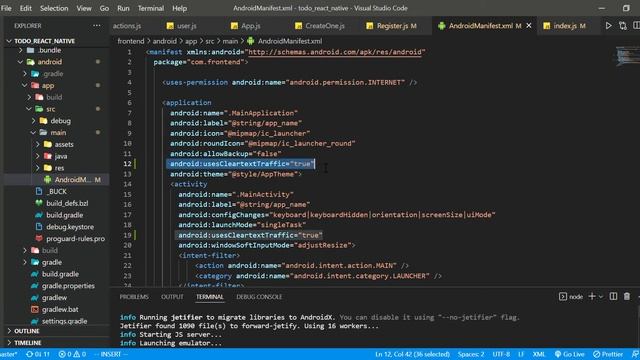Screen dimensions: 640x360
Task: Open the Terminal menu
Action: point(151,8)
